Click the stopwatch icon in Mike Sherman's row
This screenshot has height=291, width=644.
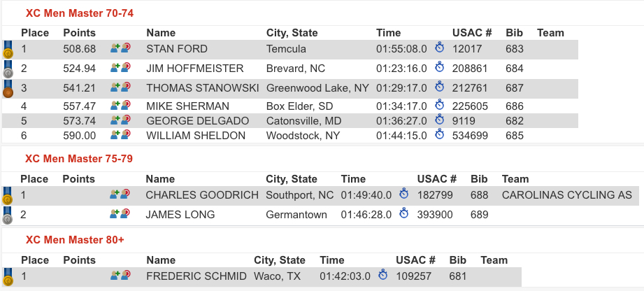(440, 106)
